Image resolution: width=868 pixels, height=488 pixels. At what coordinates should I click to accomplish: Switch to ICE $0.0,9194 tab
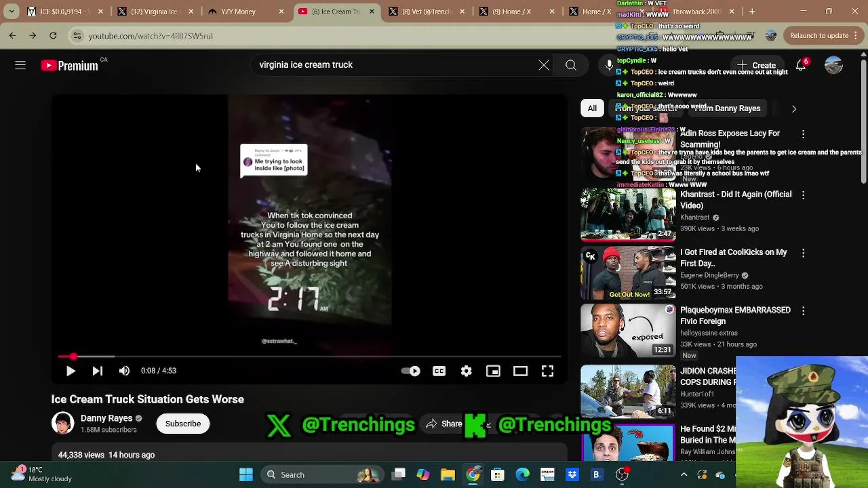pos(64,12)
